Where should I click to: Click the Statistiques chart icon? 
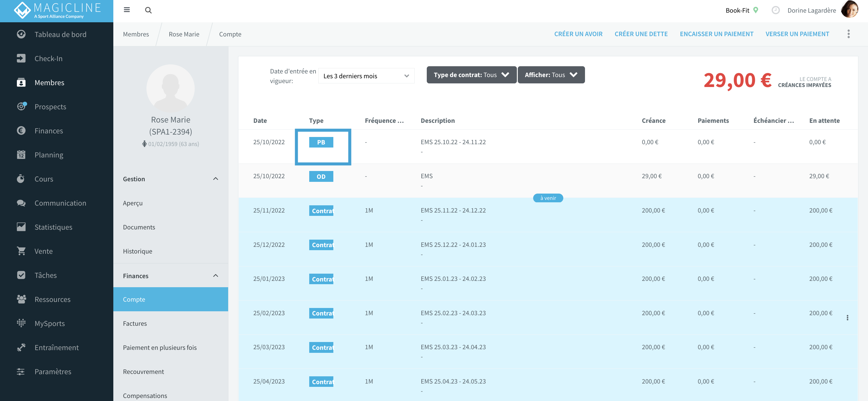(x=21, y=227)
